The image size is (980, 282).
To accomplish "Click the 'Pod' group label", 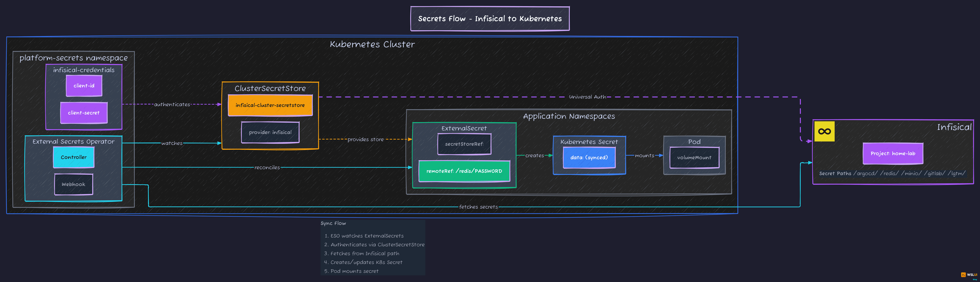I will [x=694, y=142].
